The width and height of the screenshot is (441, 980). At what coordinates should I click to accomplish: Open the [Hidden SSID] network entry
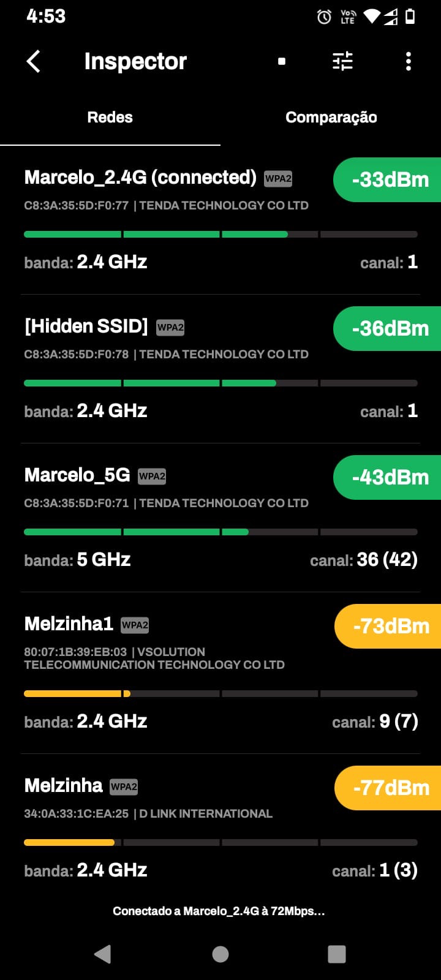point(86,326)
